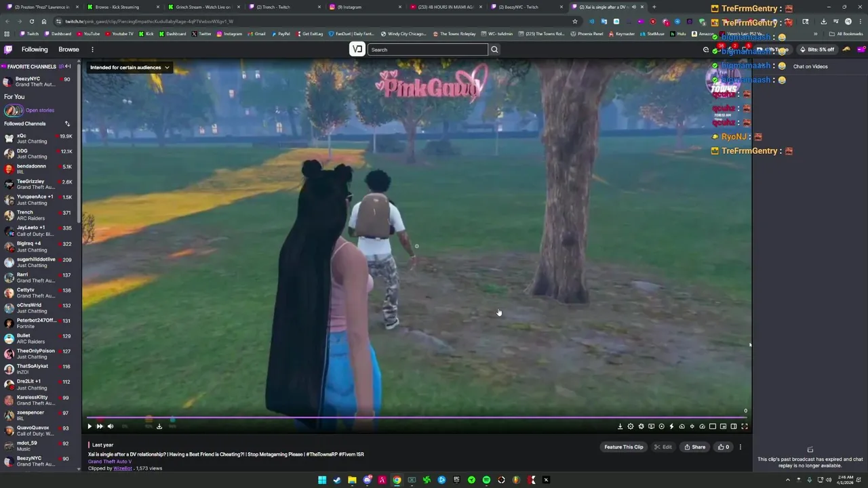868x488 pixels.
Task: Open xQc channel in followed list
Action: click(39, 138)
